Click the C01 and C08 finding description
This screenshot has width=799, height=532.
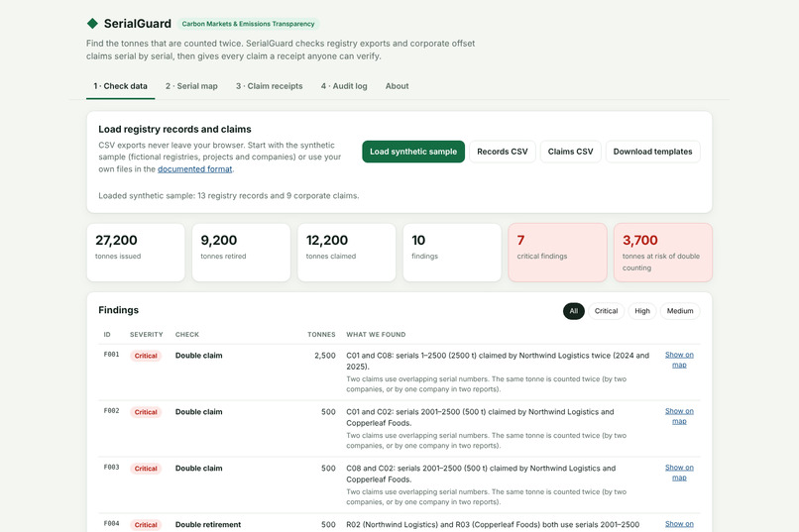498,361
